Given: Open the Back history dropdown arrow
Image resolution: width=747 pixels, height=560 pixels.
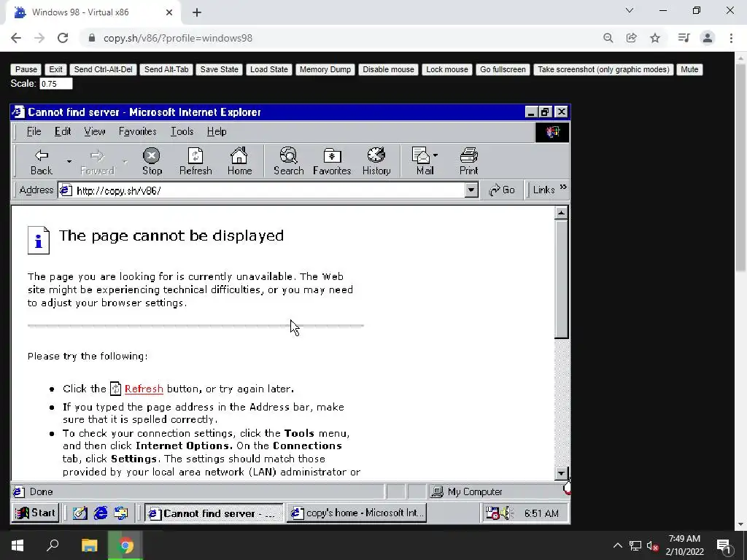Looking at the screenshot, I should tap(69, 162).
